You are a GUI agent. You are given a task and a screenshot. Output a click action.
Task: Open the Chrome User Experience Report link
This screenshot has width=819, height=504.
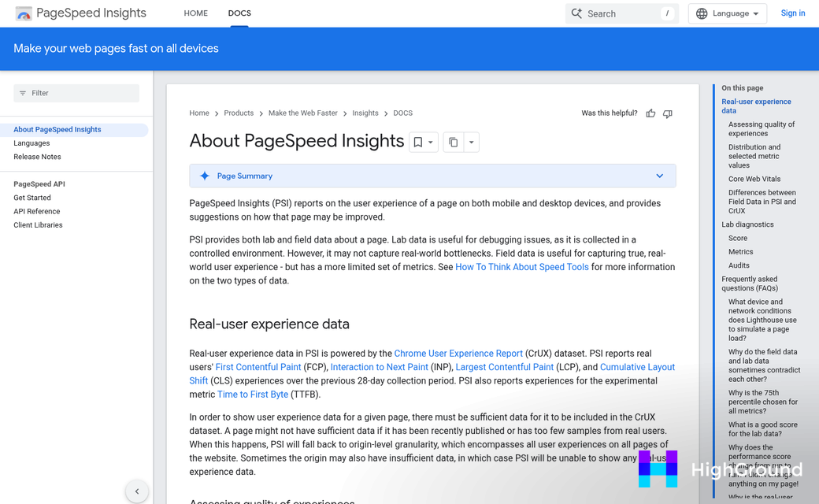click(x=458, y=354)
